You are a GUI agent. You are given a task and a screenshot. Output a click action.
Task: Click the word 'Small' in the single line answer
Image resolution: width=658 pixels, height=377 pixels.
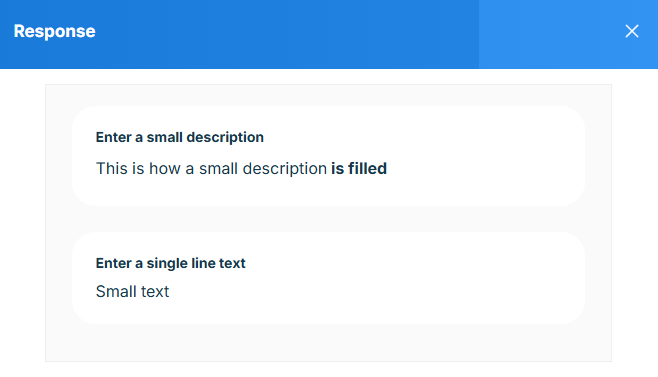pos(114,291)
